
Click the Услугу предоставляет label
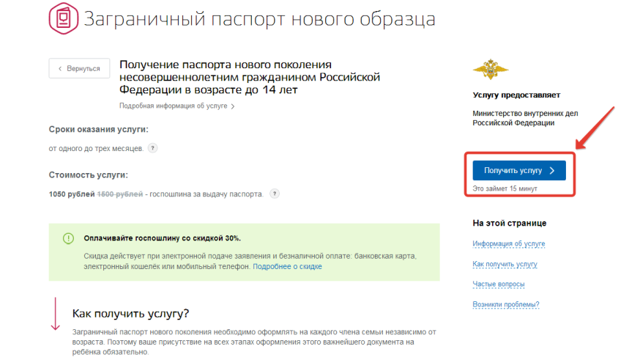tap(516, 95)
